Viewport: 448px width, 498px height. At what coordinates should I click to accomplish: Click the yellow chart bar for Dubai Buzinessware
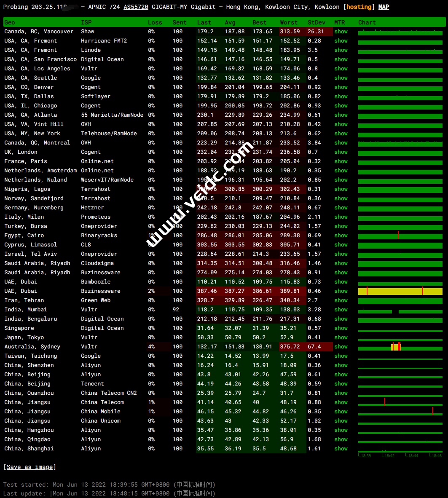coord(400,291)
